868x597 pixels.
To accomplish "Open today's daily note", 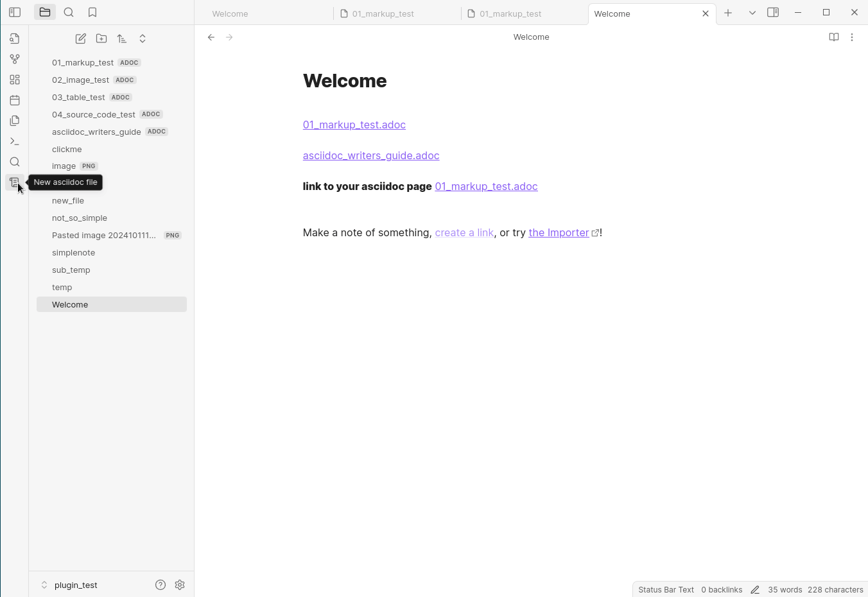I will 14,100.
